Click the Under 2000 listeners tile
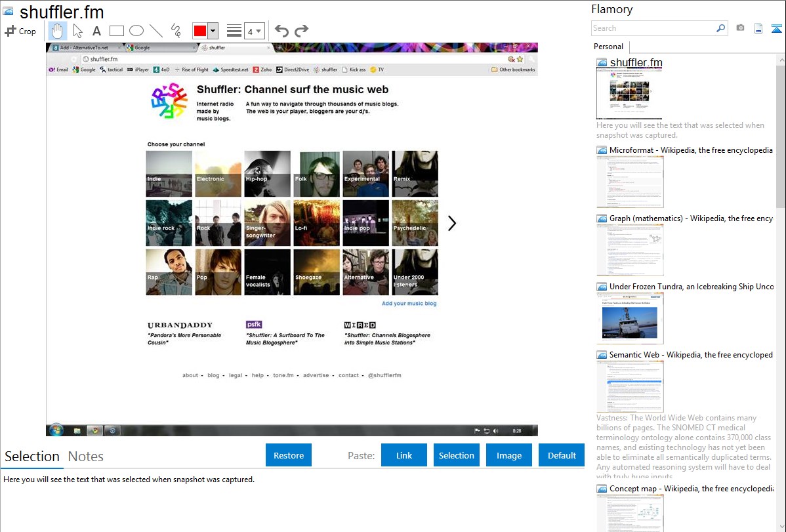The image size is (786, 532). click(415, 272)
